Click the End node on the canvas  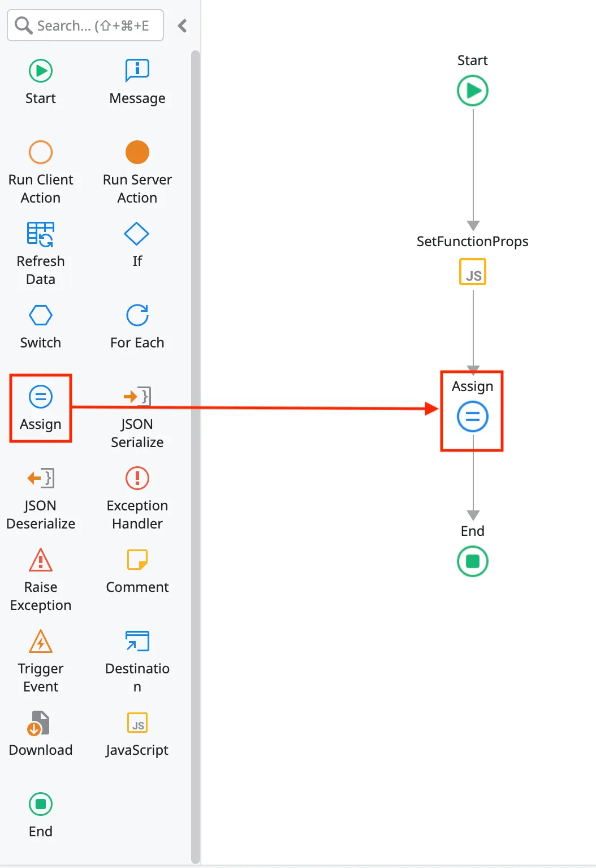pyautogui.click(x=473, y=561)
